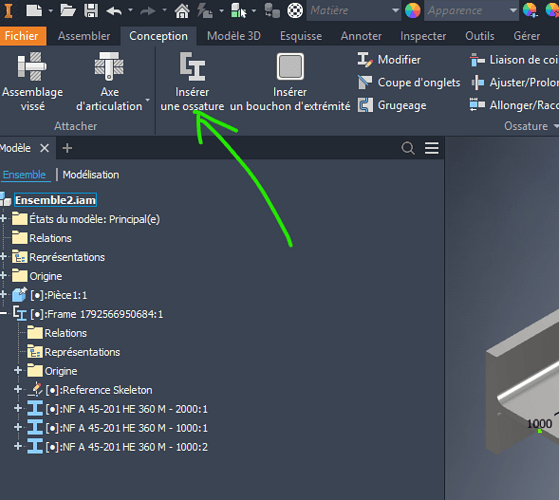This screenshot has height=500, width=559.
Task: Undo the last action
Action: coord(114,11)
